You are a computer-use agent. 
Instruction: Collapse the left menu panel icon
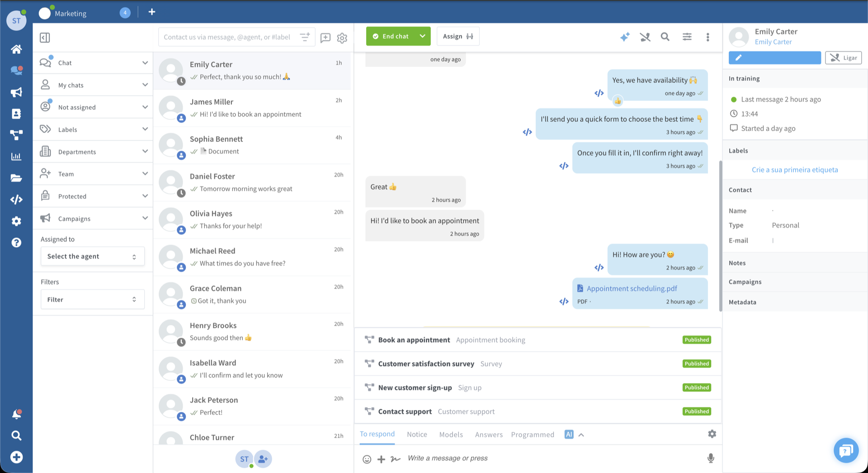click(45, 38)
